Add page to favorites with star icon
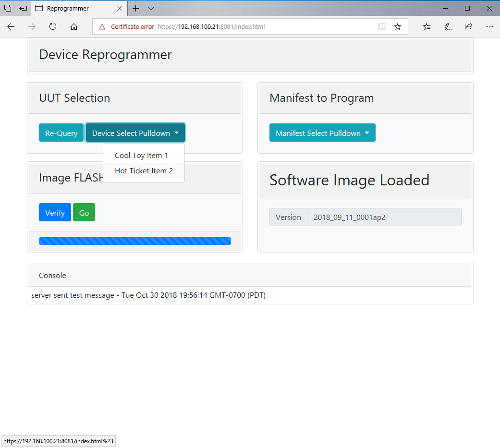Viewport: 500px width, 448px height. click(397, 27)
